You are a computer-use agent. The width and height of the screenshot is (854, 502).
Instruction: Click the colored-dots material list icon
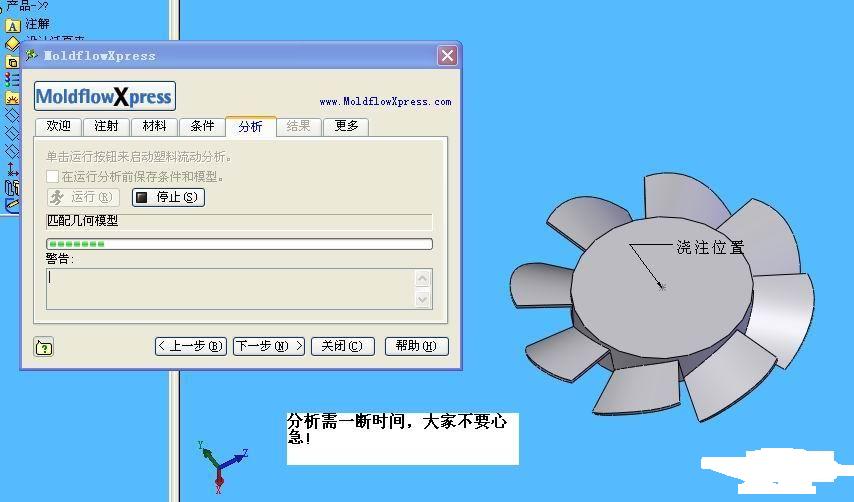tap(12, 80)
